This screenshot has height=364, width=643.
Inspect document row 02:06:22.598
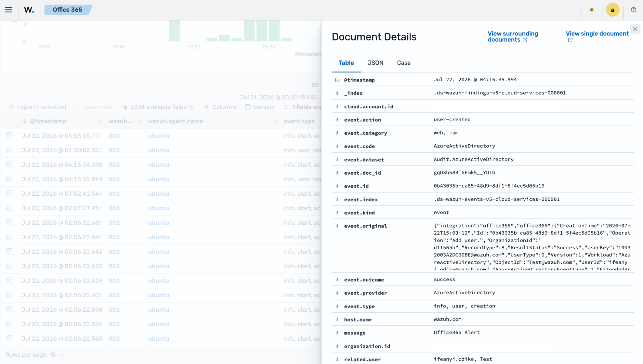(10, 310)
